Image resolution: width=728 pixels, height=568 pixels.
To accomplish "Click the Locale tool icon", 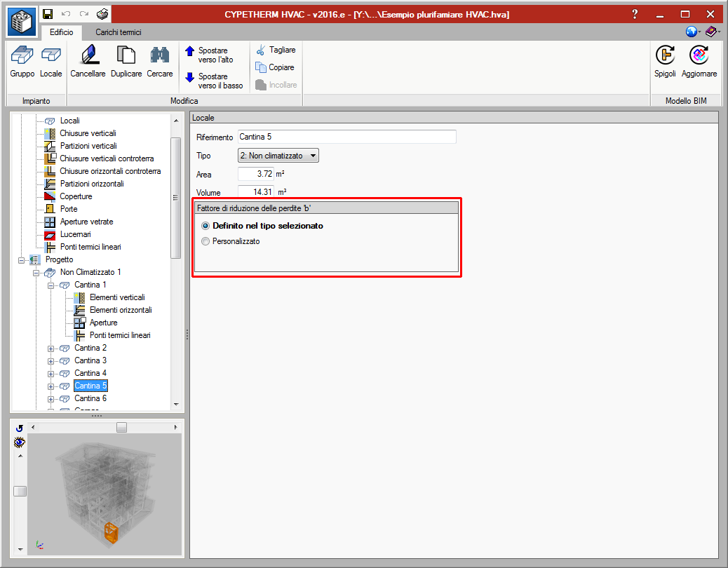I will coord(51,55).
